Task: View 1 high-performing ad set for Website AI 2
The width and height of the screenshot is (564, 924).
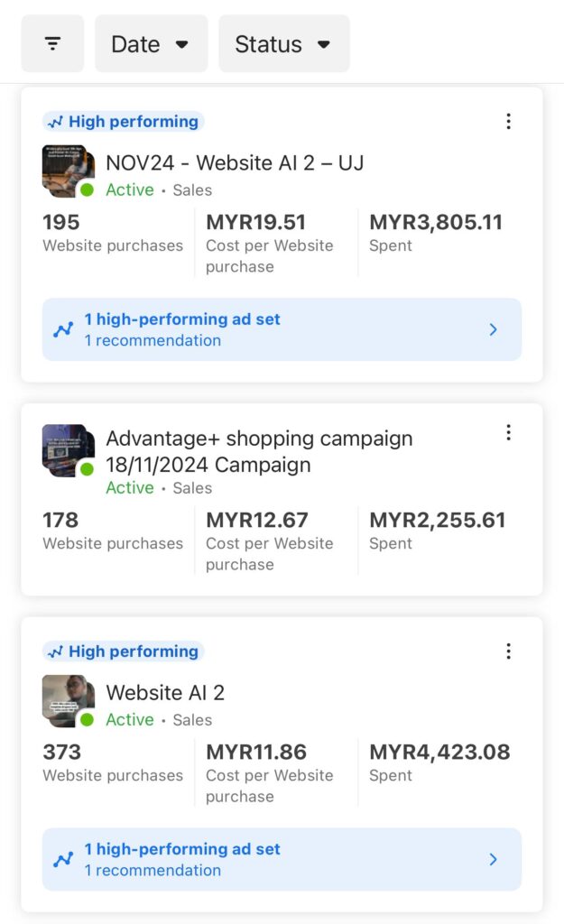Action: pos(182,849)
